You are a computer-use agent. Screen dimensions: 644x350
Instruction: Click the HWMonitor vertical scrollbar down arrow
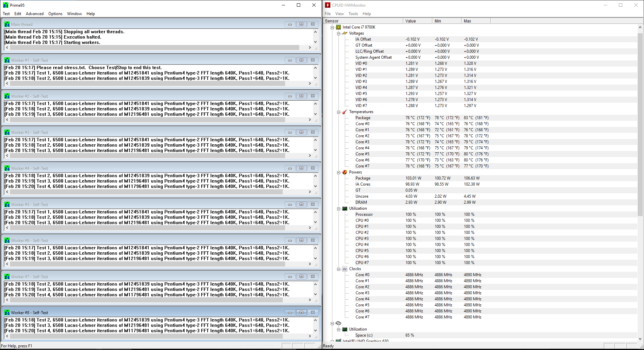(x=640, y=339)
